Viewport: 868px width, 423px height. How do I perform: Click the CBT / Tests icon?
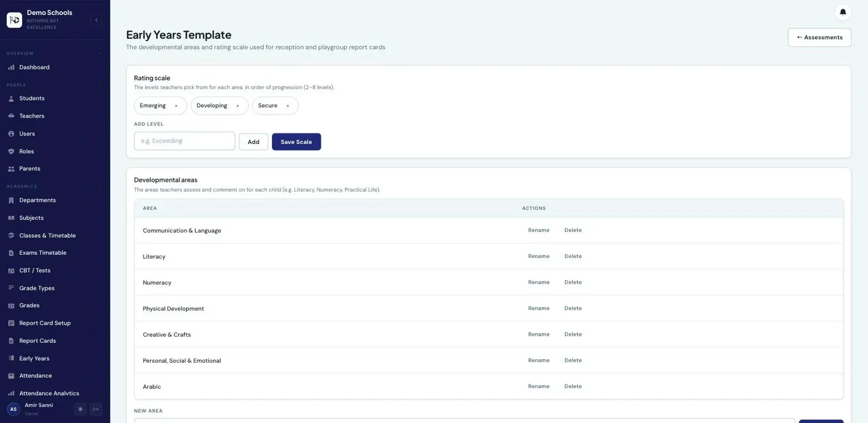pyautogui.click(x=11, y=271)
